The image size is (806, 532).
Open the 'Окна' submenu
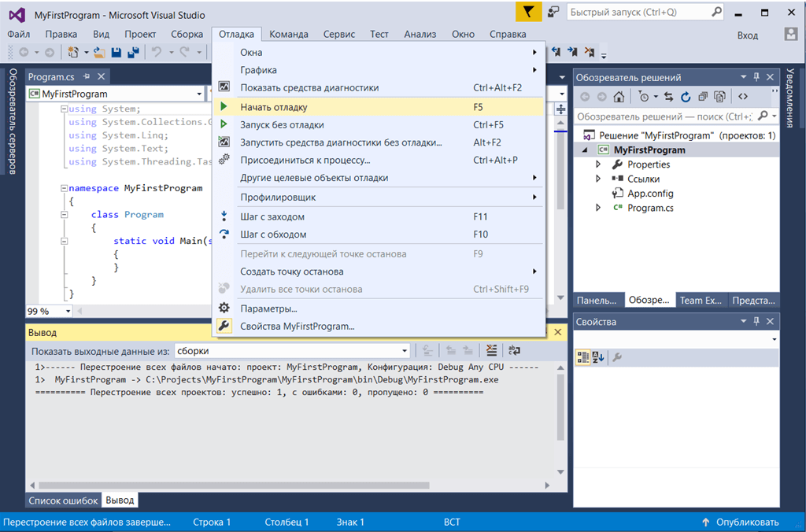pos(379,53)
